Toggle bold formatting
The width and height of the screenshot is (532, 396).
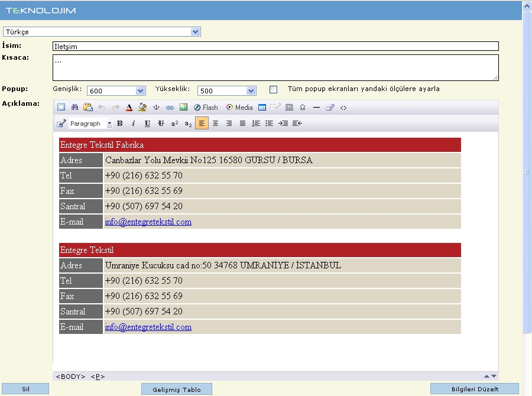[120, 124]
